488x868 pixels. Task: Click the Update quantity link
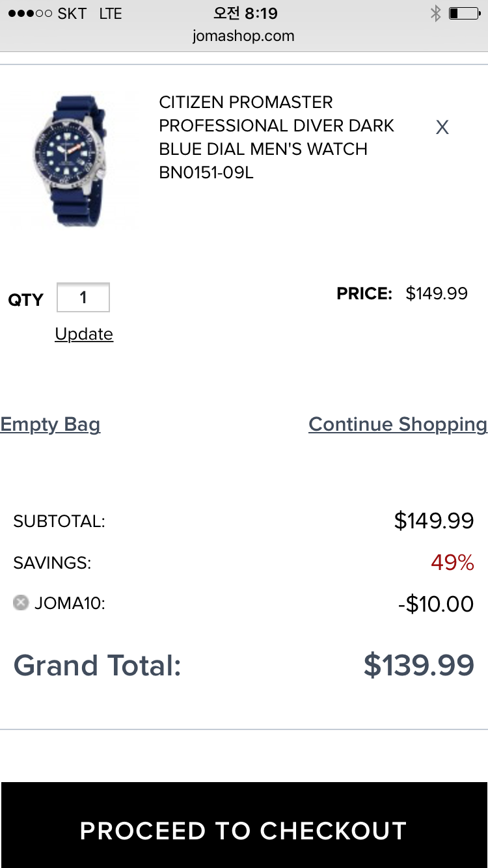(84, 334)
